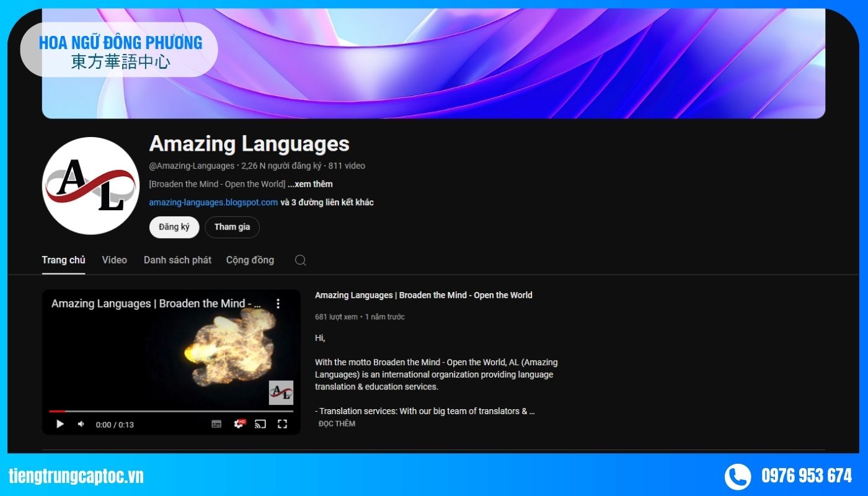Screen dimensions: 868x496
Task: Switch to the Trang chủ tab
Action: pos(63,260)
